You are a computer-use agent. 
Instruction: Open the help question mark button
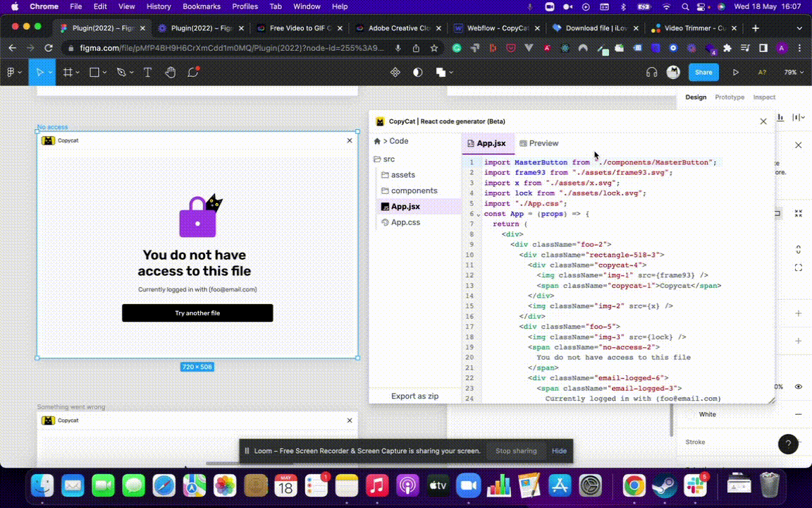pyautogui.click(x=788, y=444)
